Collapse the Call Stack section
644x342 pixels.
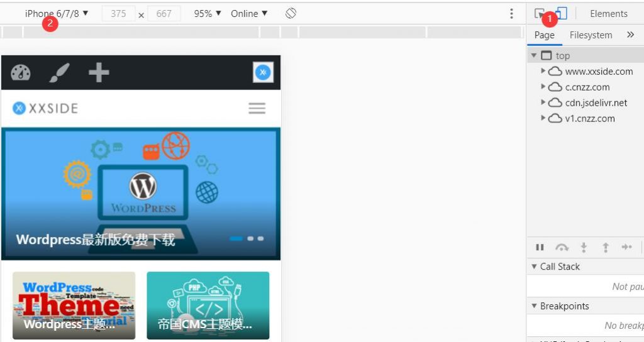534,267
